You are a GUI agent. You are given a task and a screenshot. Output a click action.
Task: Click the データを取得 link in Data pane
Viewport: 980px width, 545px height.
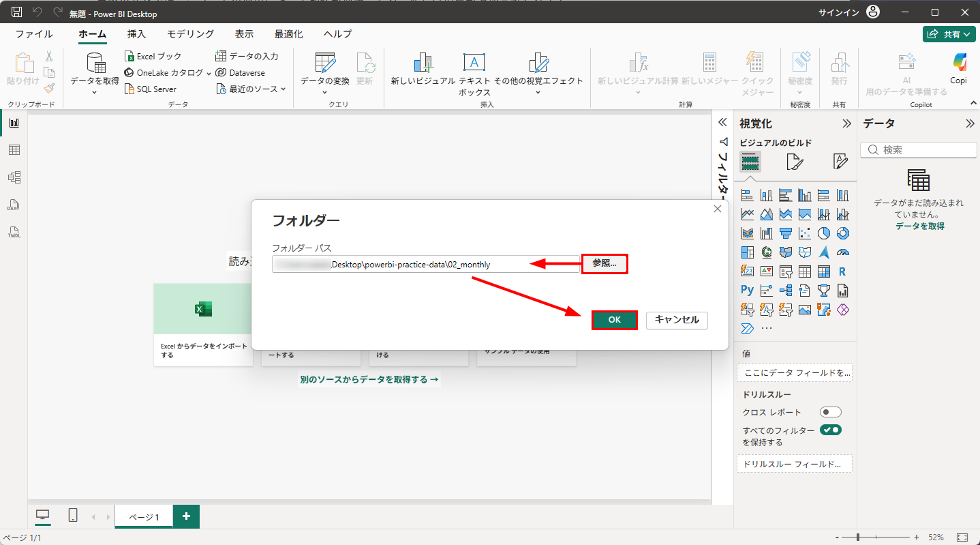point(920,226)
